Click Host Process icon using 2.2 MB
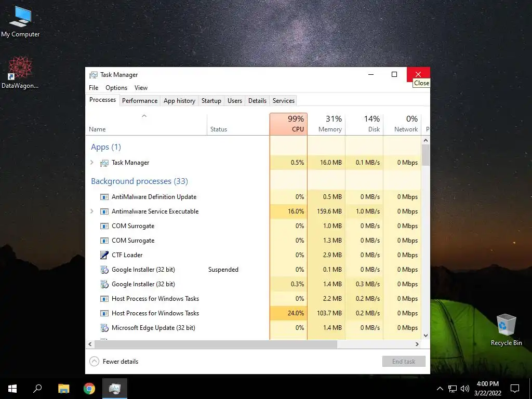532x399 pixels. click(x=104, y=299)
